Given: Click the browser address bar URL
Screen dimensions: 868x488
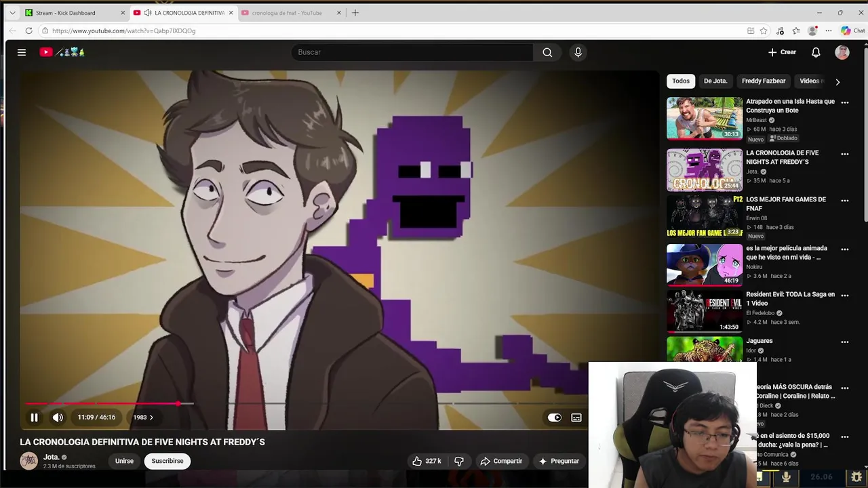Looking at the screenshot, I should pos(123,30).
